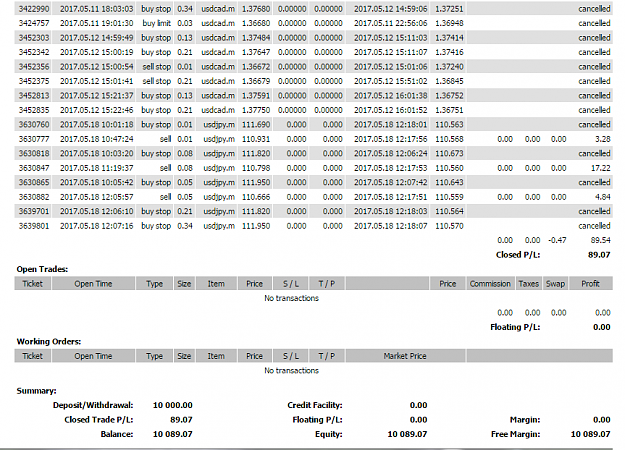
Task: Select ticket number 3630760
Action: coord(34,124)
